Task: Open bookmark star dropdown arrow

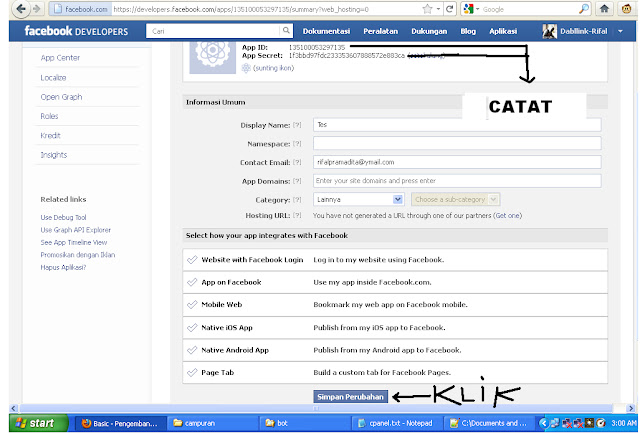Action: 438,9
